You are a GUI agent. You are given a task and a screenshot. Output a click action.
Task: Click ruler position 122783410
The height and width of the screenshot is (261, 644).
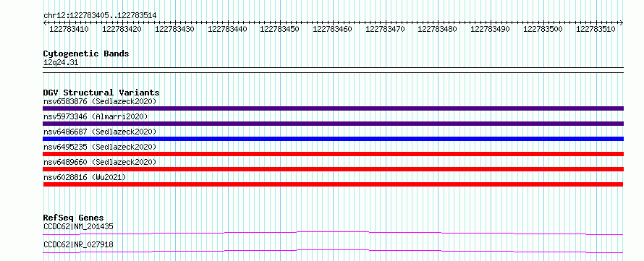[x=69, y=29]
